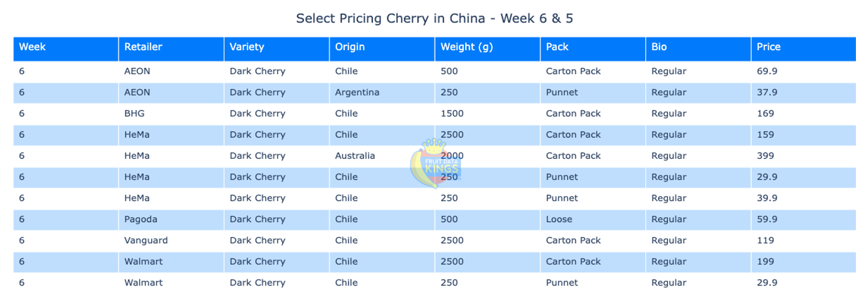Click the Weight (g) column header
Viewport: 868px width, 301px height.
466,47
